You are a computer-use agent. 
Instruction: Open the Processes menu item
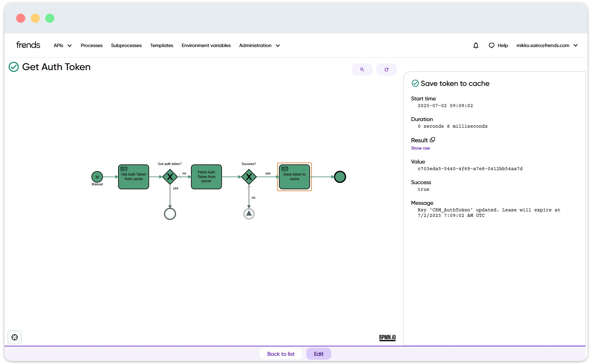[91, 45]
